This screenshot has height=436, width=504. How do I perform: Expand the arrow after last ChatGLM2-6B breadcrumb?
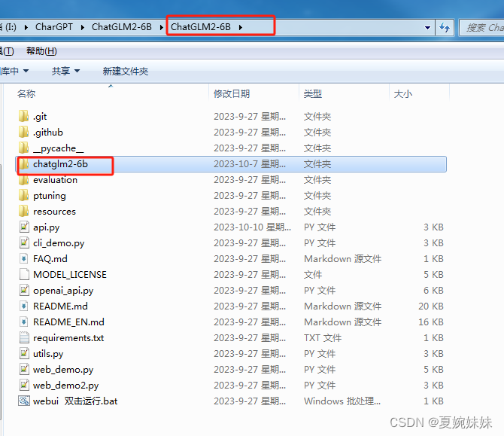241,27
